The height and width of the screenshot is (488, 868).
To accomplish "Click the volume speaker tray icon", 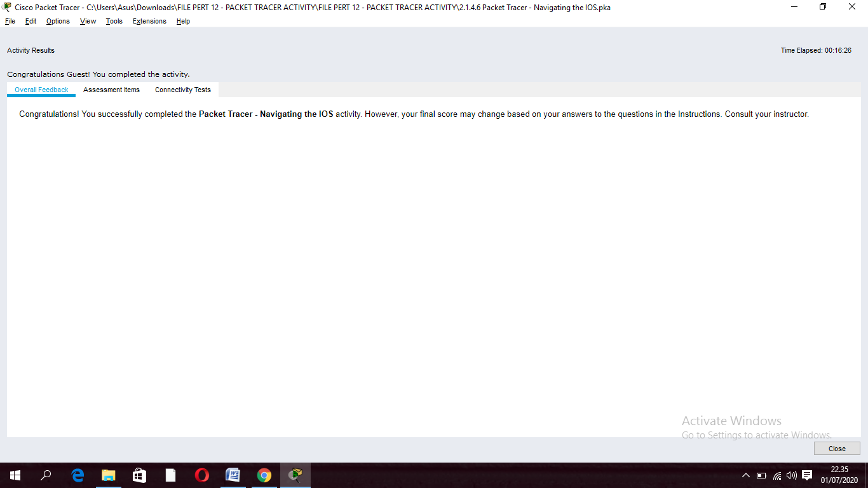I will click(x=791, y=475).
